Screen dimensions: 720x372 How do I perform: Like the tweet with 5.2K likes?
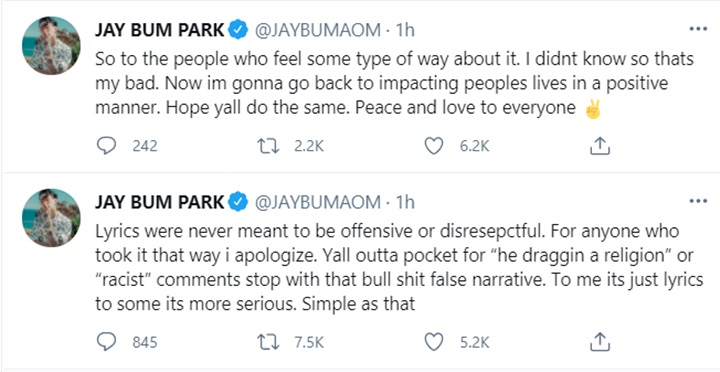(433, 342)
